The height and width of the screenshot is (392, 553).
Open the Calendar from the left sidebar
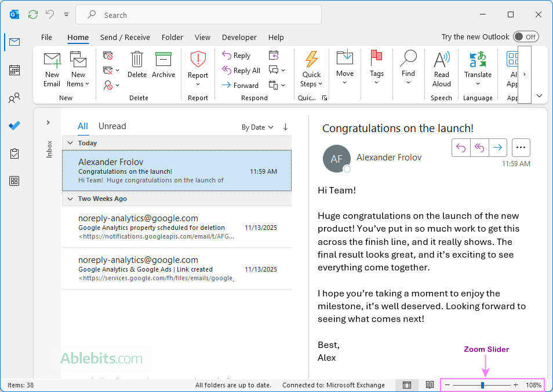[x=14, y=70]
